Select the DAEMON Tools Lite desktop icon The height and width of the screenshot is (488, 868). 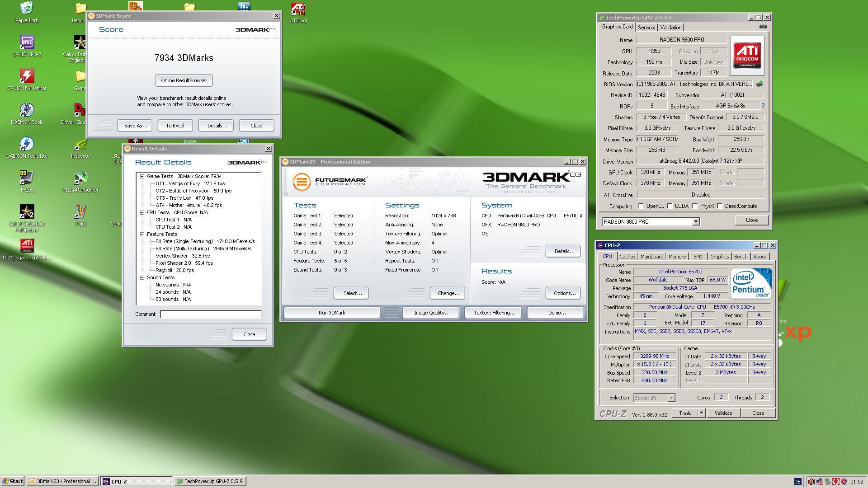click(27, 147)
